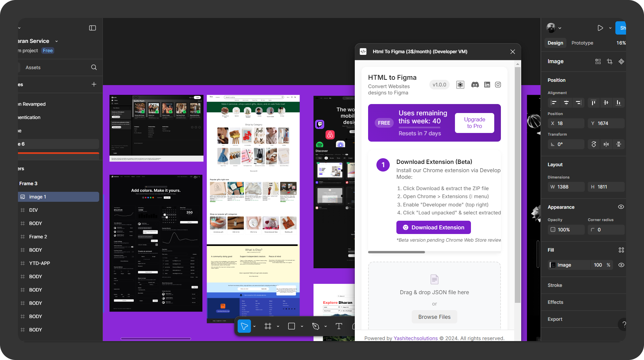Select image 1 layer
Viewport: 644px width, 360px height.
click(59, 197)
